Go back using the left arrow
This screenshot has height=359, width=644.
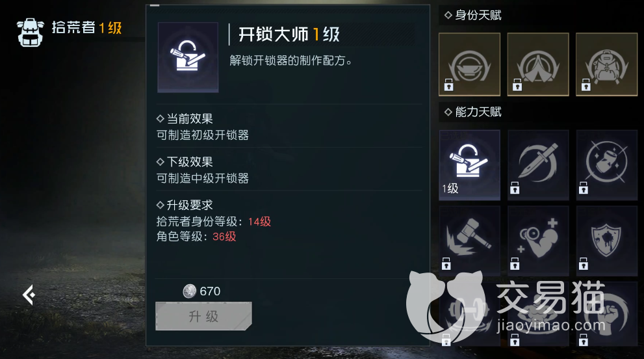[x=29, y=295]
